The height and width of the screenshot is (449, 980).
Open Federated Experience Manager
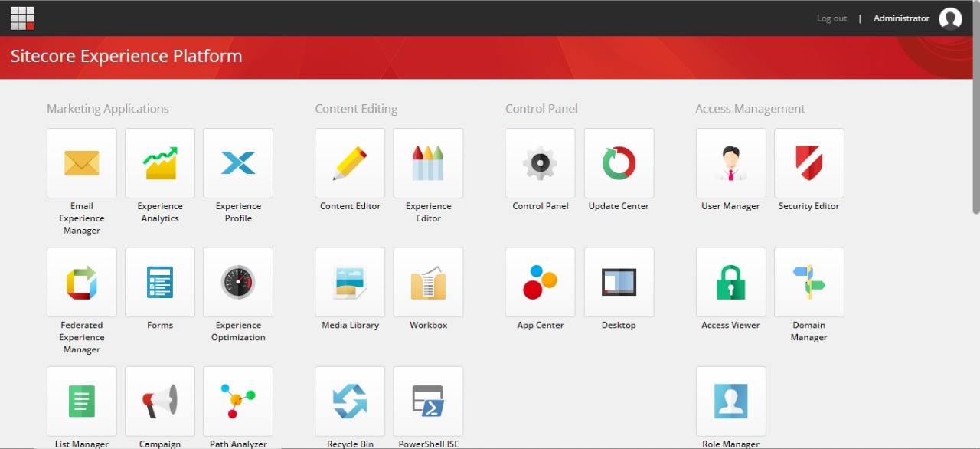(x=82, y=282)
